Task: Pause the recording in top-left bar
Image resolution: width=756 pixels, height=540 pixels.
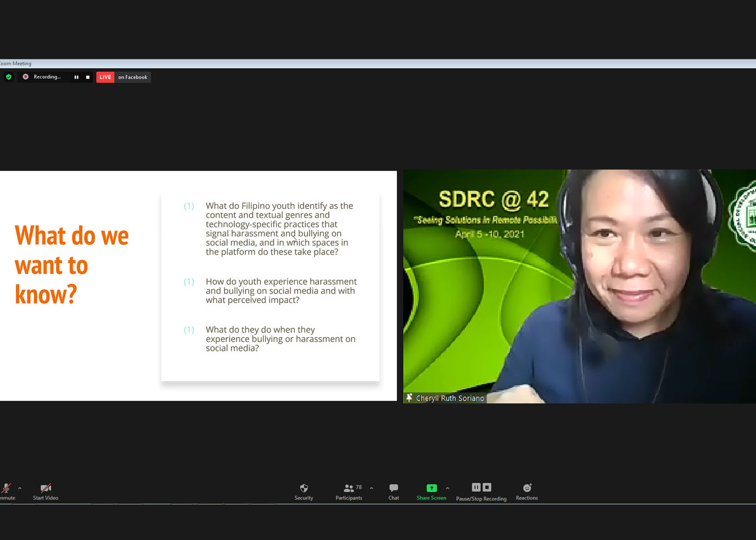Action: click(76, 77)
